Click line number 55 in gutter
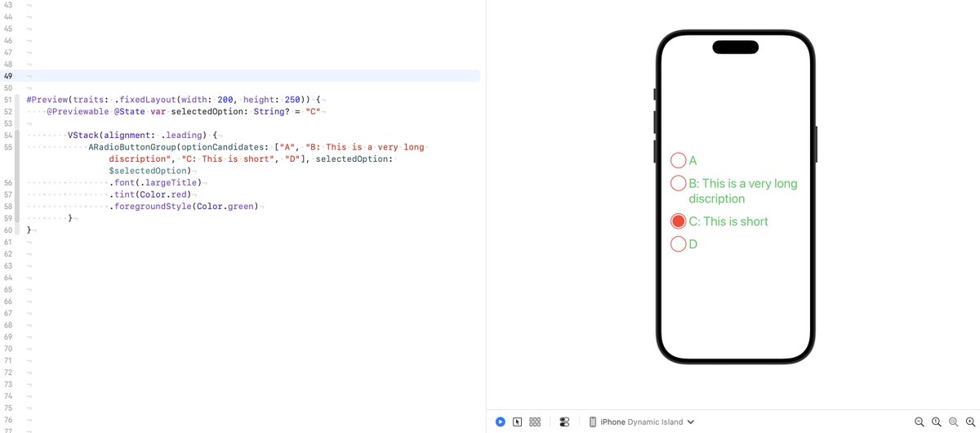 8,147
